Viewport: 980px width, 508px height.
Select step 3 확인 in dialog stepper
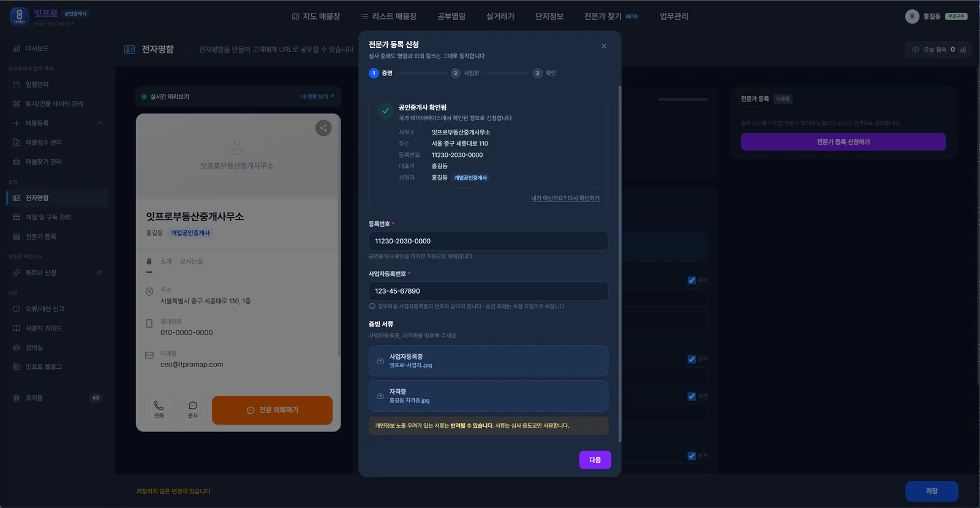pyautogui.click(x=545, y=73)
